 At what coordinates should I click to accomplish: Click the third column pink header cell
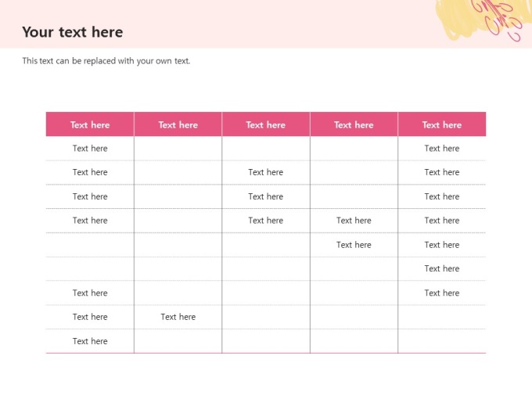point(266,124)
